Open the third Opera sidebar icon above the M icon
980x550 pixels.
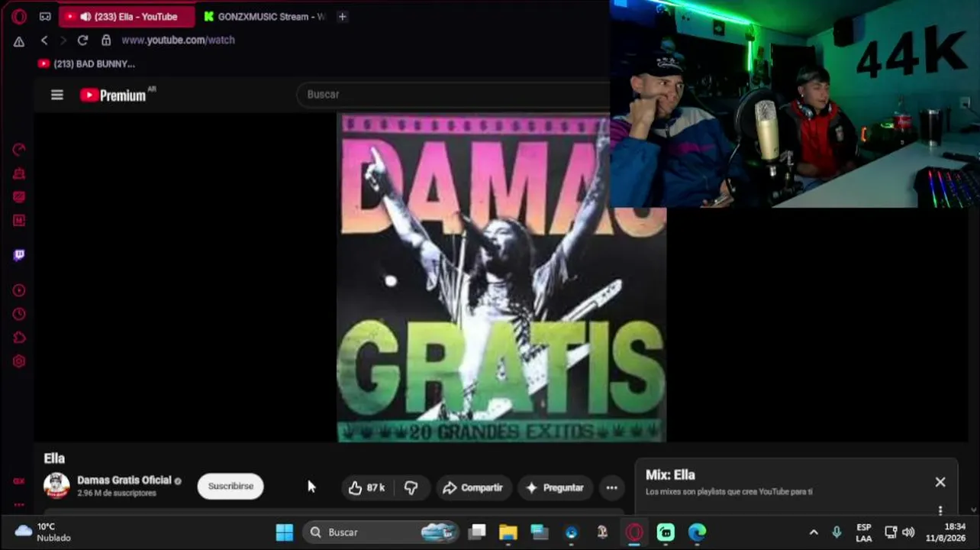19,197
